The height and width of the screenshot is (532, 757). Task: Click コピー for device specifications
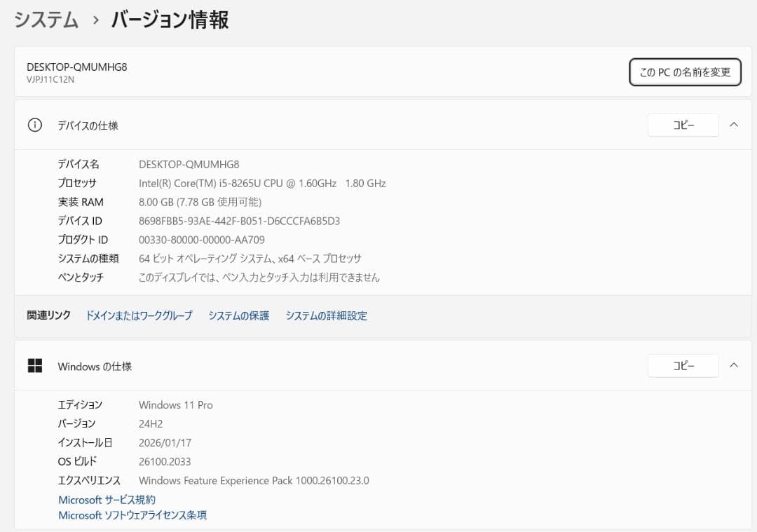click(x=683, y=125)
